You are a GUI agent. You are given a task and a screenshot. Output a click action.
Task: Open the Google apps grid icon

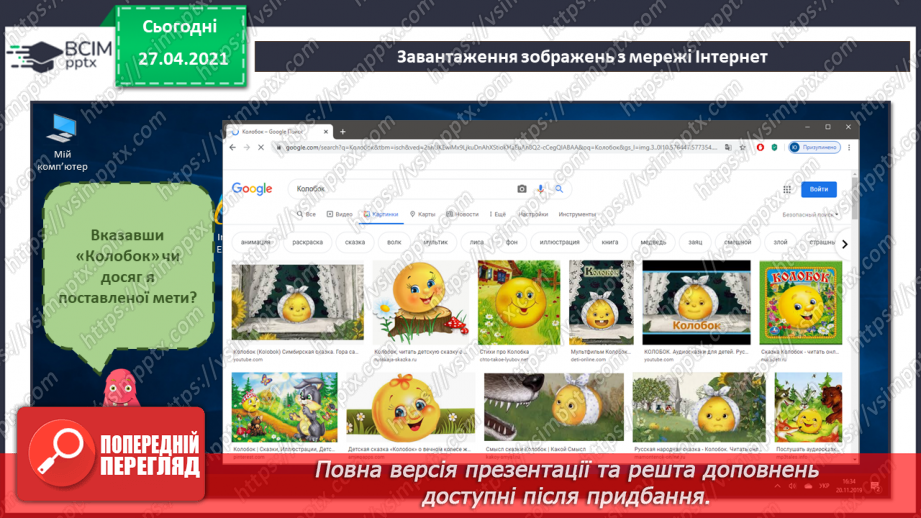(787, 189)
